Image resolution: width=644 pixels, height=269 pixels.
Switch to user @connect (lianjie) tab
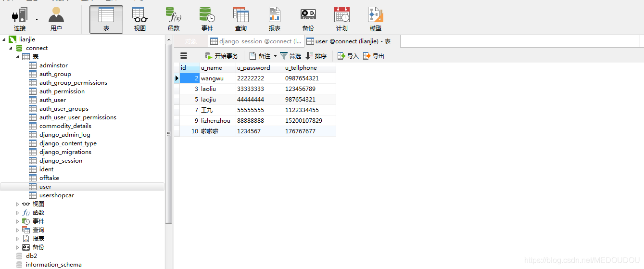(352, 41)
